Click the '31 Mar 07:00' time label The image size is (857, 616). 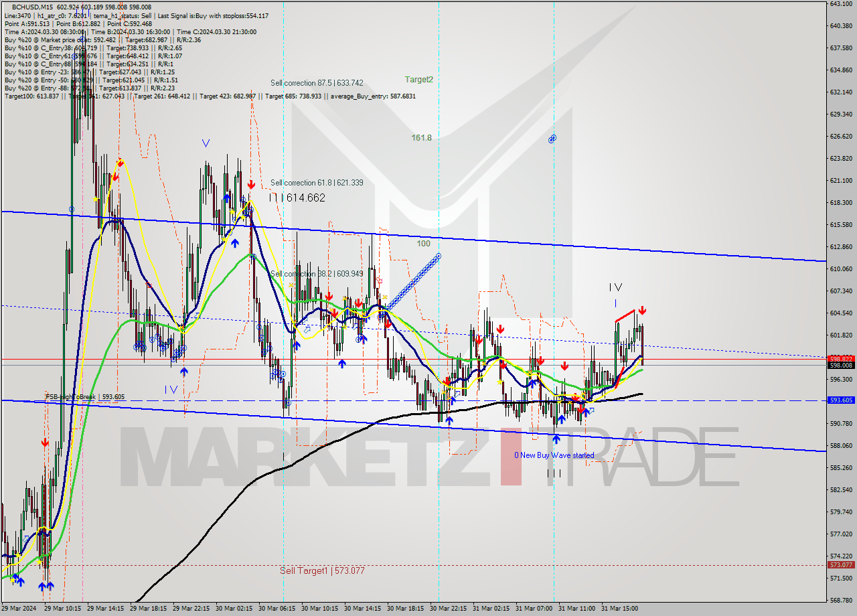click(534, 609)
